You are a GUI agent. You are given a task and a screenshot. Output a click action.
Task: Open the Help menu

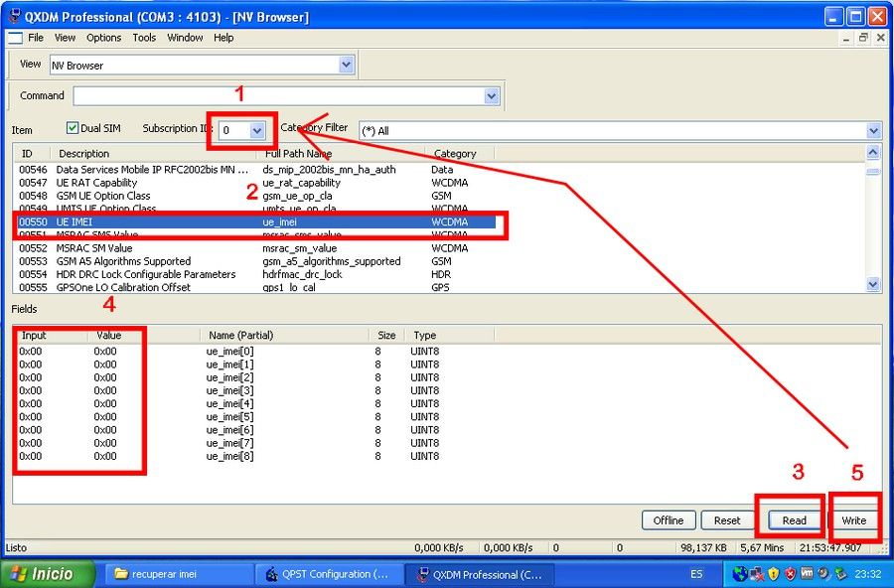223,38
